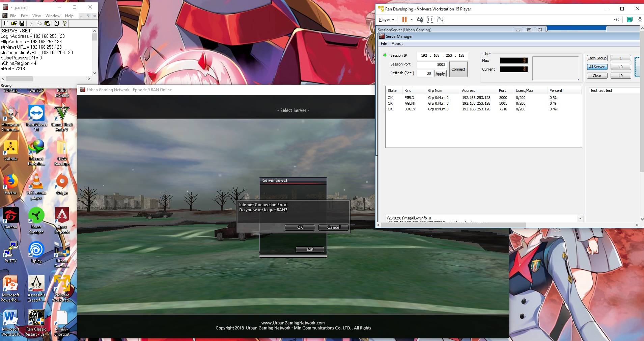Toggle Unity mode icon in VMware toolbar
644x341 pixels.
pyautogui.click(x=440, y=20)
